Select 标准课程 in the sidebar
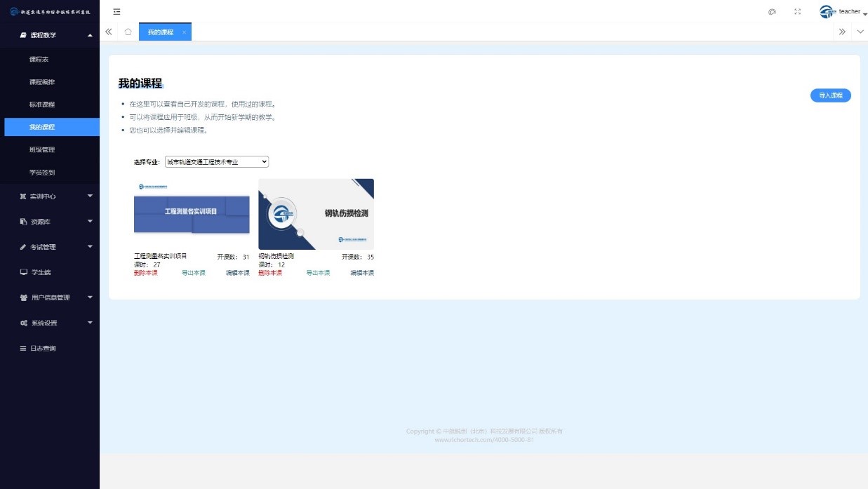The width and height of the screenshot is (868, 489). [x=42, y=105]
